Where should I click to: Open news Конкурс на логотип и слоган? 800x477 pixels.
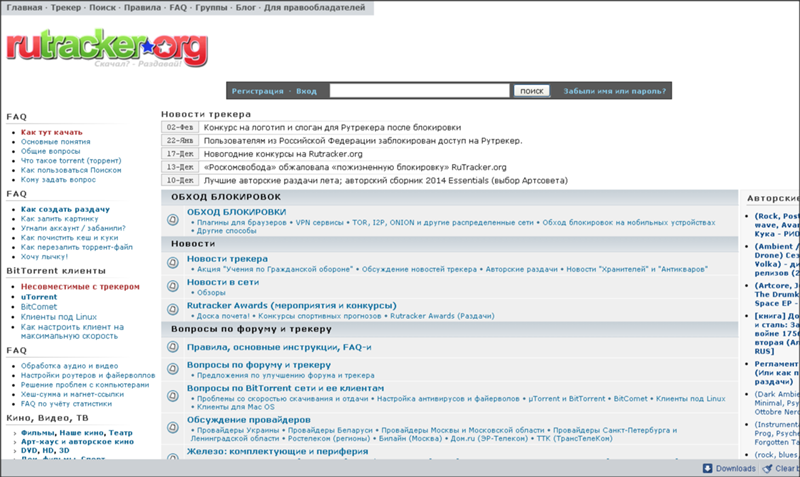pos(332,128)
